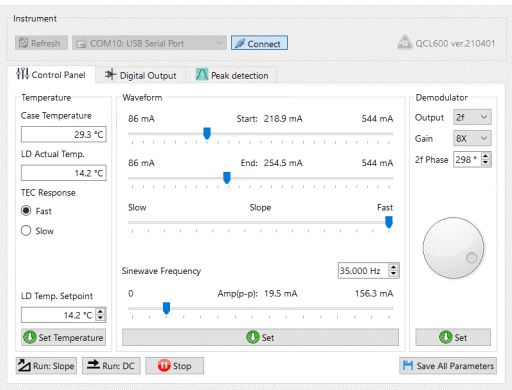The height and width of the screenshot is (390, 512).
Task: Click the Sinewave Frequency field
Action: click(363, 270)
